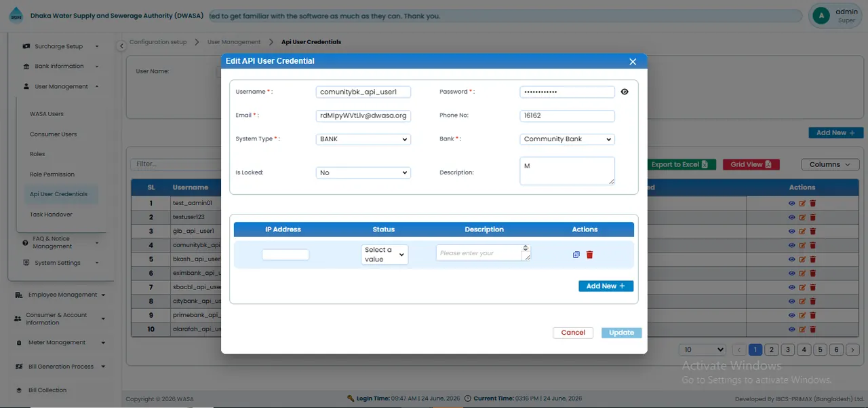The height and width of the screenshot is (408, 868).
Task: Open Consumer Users menu item
Action: [x=54, y=134]
